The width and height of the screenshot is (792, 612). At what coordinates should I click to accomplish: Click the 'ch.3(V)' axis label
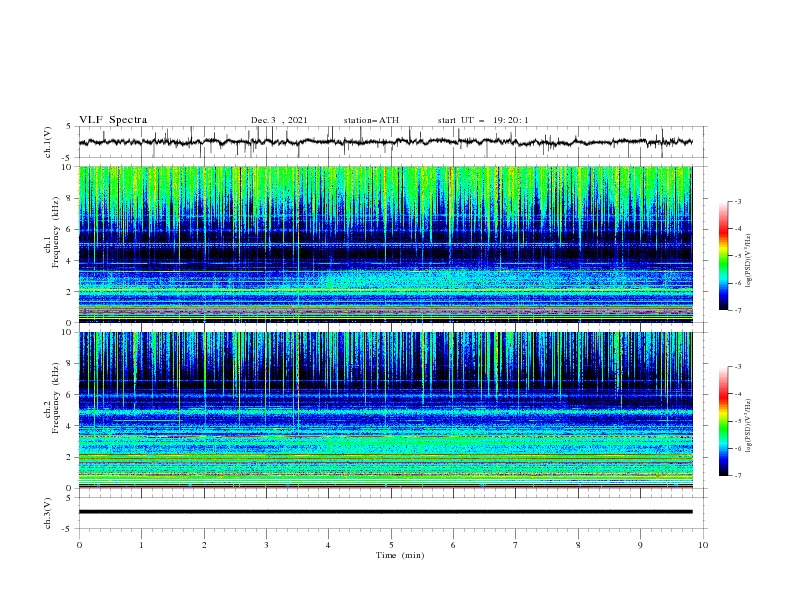point(48,513)
